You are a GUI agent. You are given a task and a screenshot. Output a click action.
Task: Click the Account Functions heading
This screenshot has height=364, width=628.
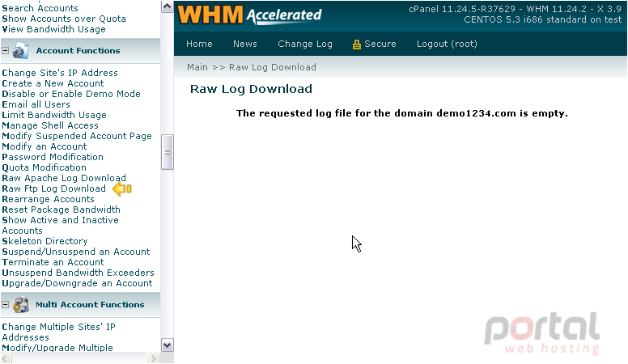78,51
